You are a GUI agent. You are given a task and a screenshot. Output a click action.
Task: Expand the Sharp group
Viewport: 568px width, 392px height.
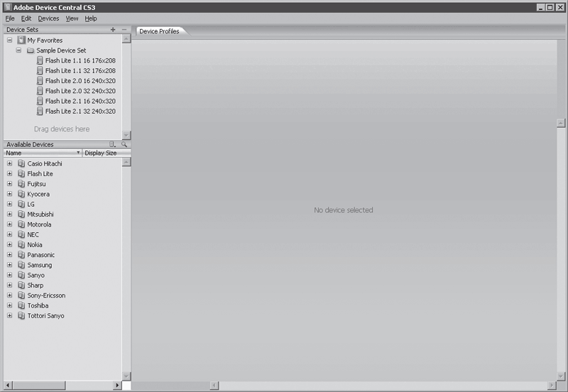coord(10,285)
